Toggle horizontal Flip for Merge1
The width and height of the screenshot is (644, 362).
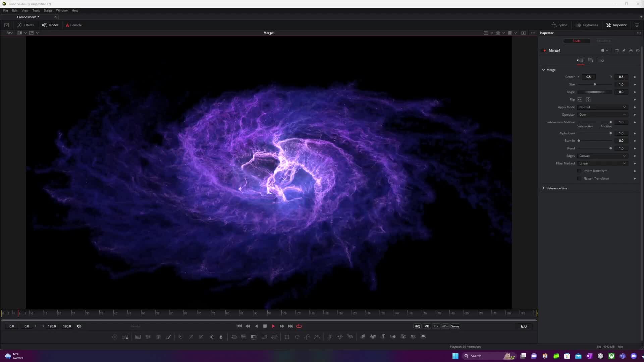[580, 100]
